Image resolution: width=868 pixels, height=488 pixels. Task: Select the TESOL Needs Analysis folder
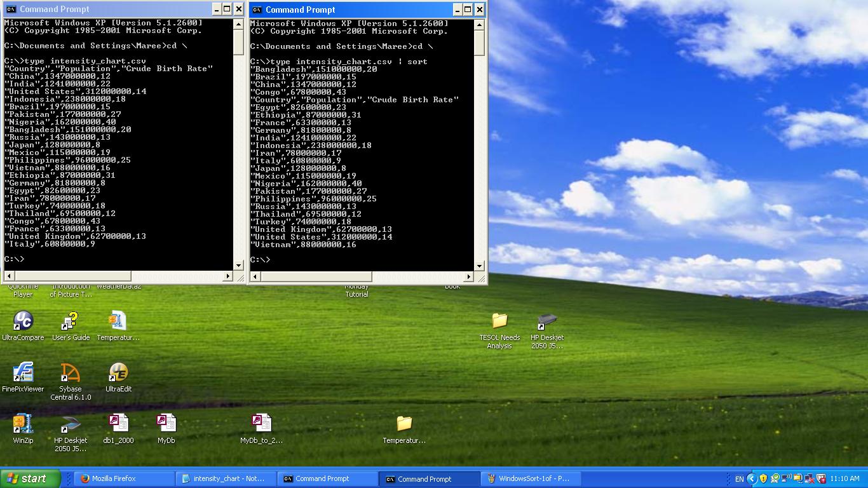point(499,322)
